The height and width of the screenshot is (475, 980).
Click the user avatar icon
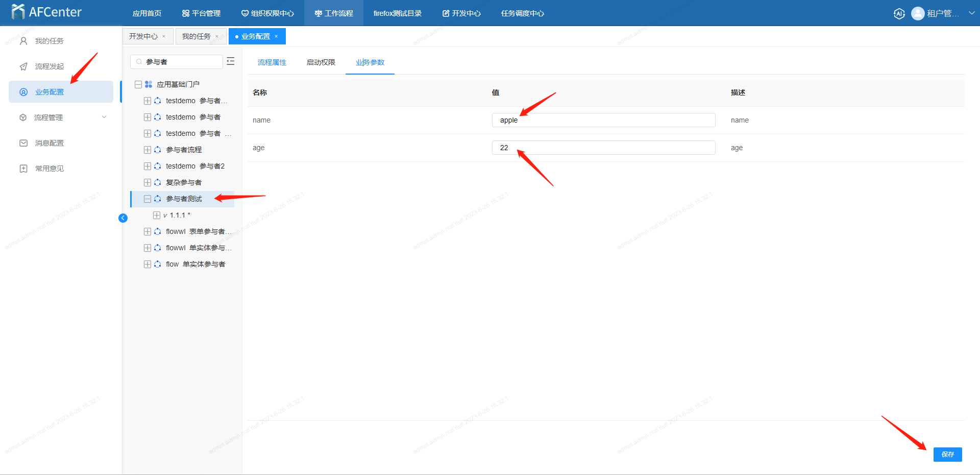click(x=917, y=14)
